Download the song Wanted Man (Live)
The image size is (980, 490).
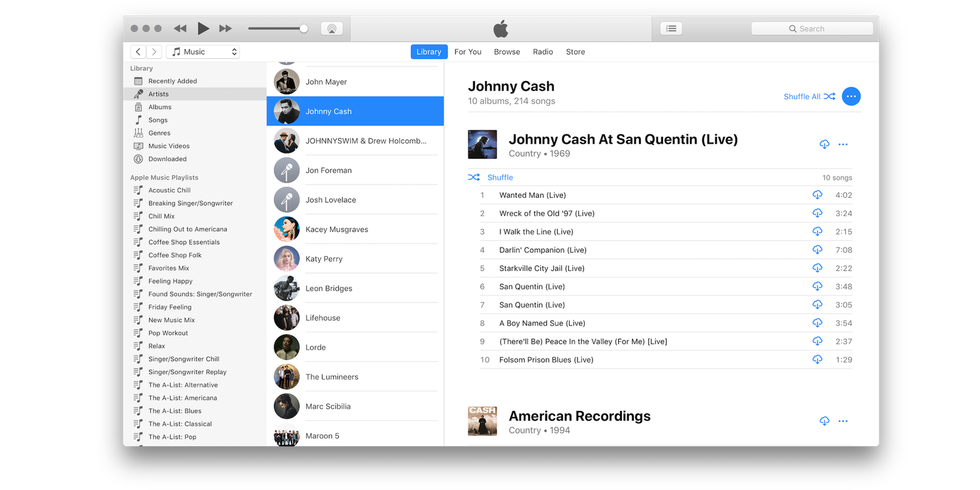coord(817,195)
